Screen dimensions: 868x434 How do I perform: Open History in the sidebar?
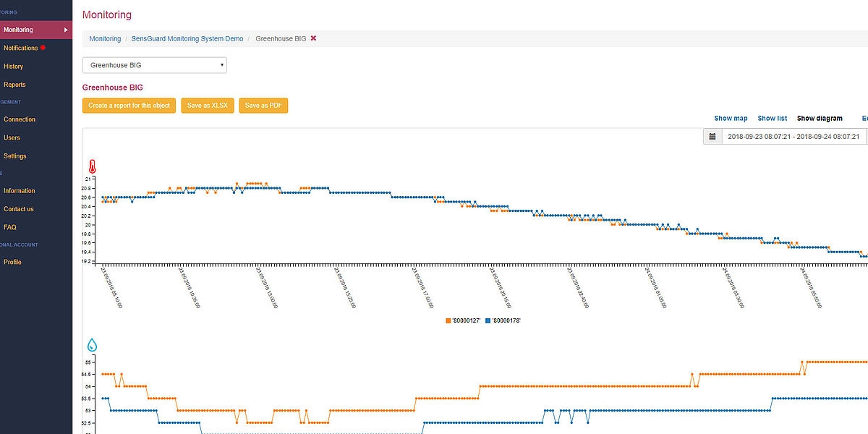tap(13, 67)
